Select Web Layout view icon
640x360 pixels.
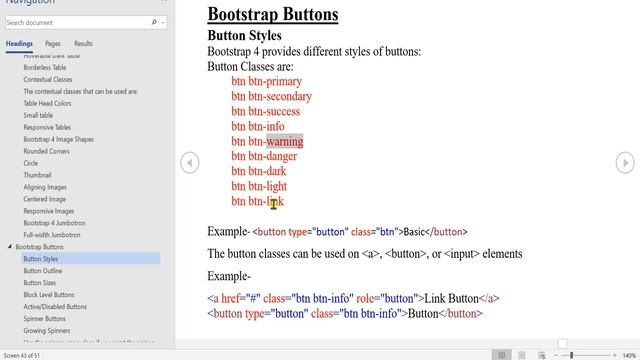tap(542, 356)
